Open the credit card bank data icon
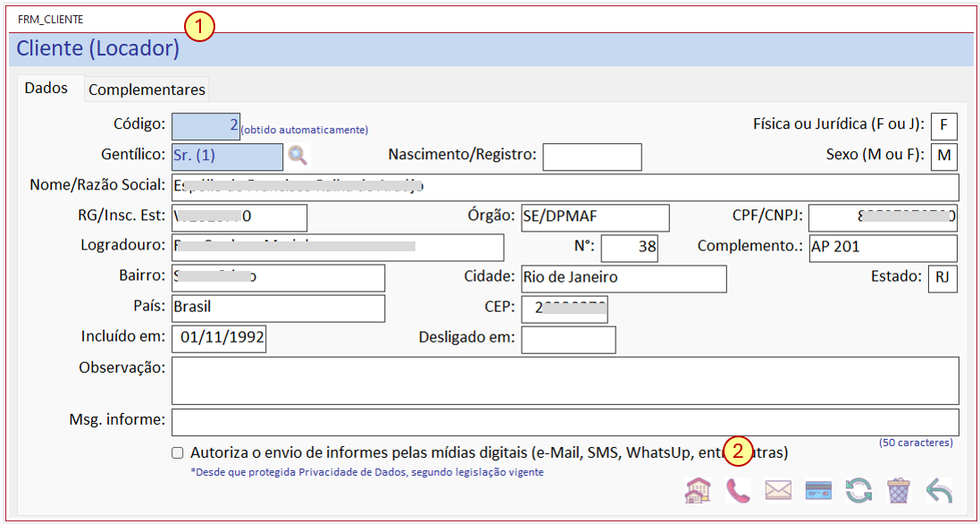The image size is (980, 524). [x=818, y=490]
